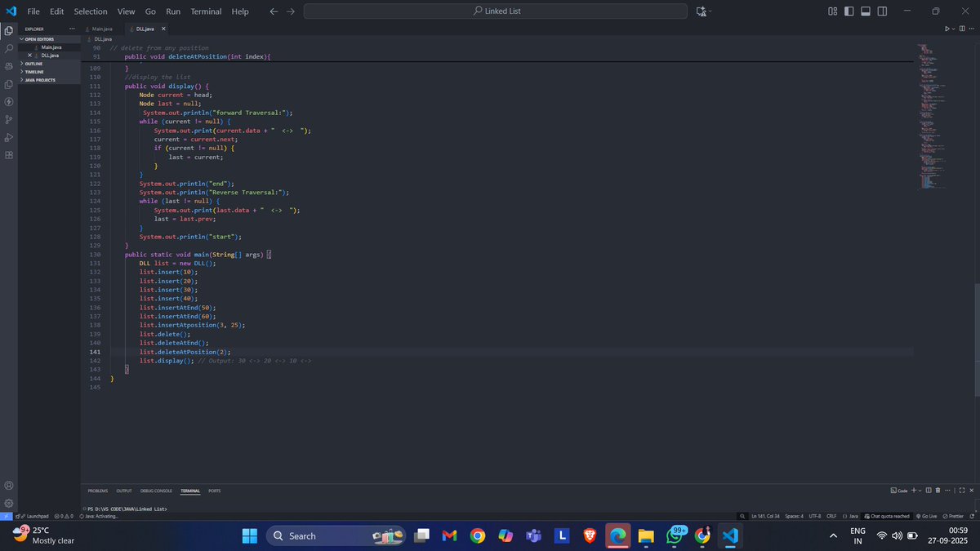Open File Explorer from the taskbar
Viewport: 980px width, 551px height.
click(646, 535)
